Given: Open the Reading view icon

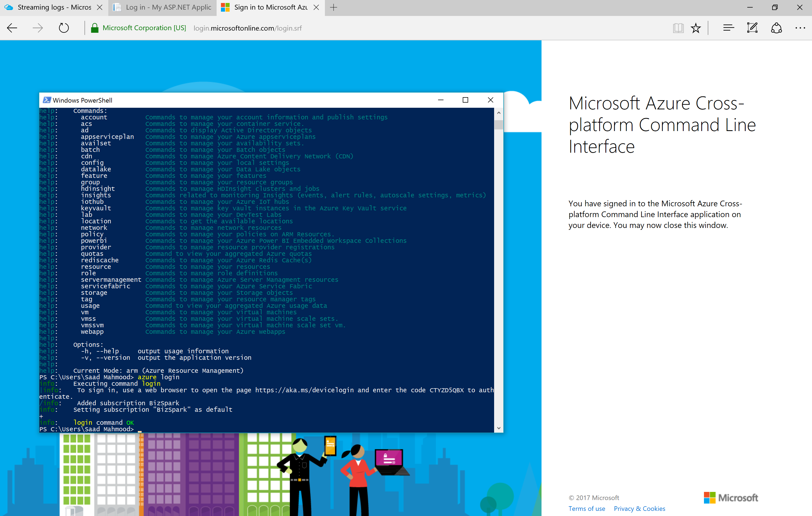Looking at the screenshot, I should (678, 28).
